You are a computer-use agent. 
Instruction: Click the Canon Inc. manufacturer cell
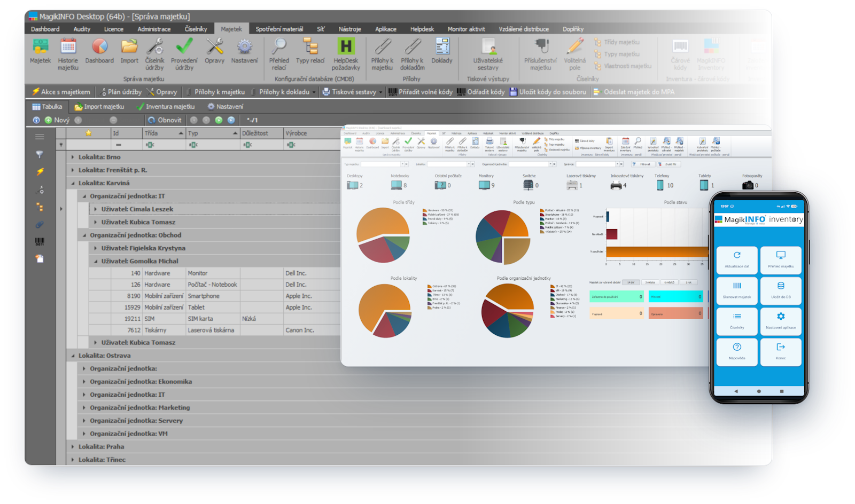[x=312, y=330]
